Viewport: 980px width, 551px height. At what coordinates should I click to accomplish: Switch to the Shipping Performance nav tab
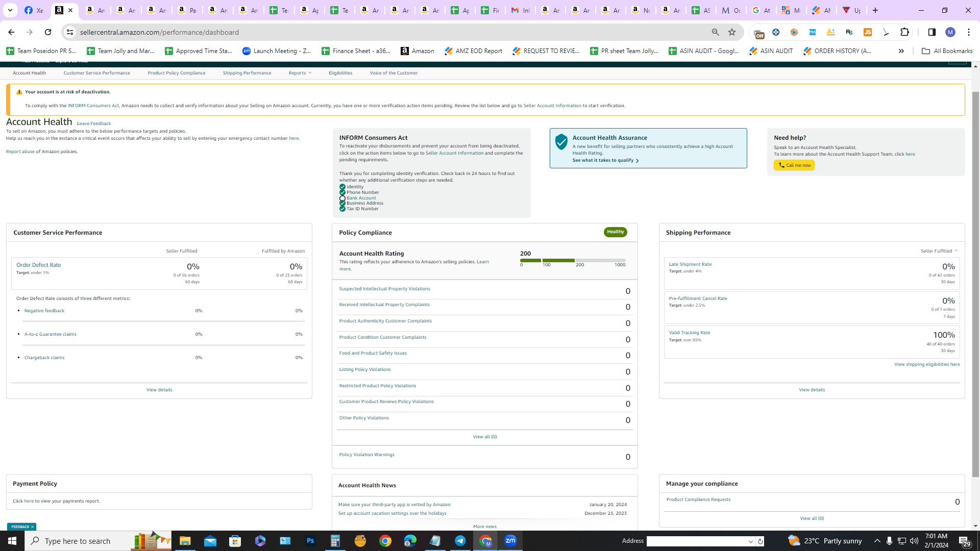(247, 73)
